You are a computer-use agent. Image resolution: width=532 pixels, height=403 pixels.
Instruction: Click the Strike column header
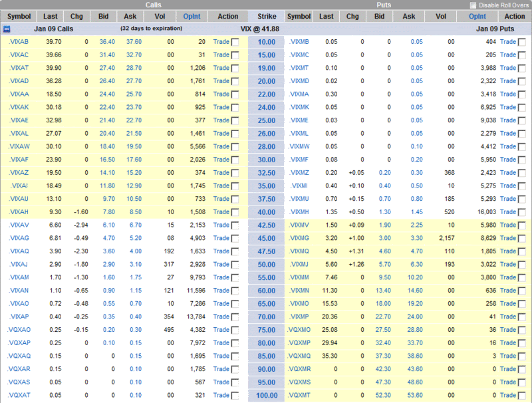tap(267, 16)
